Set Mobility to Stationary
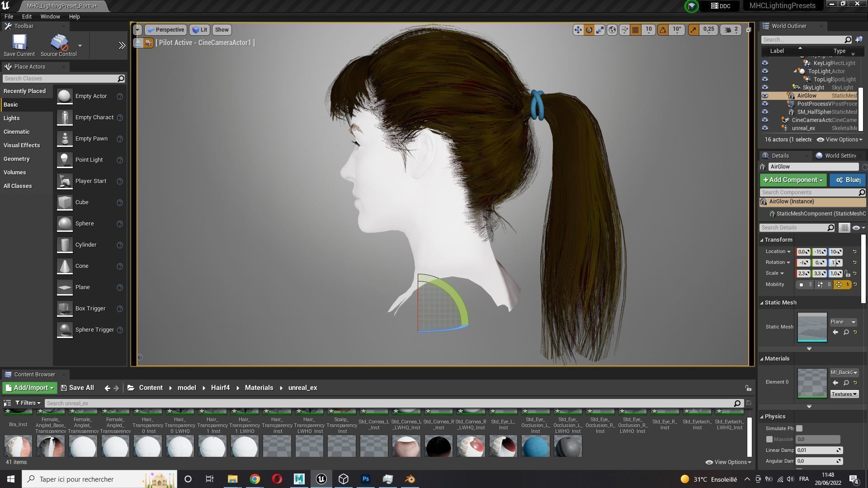Screen dimensions: 868x488 coord(824,285)
